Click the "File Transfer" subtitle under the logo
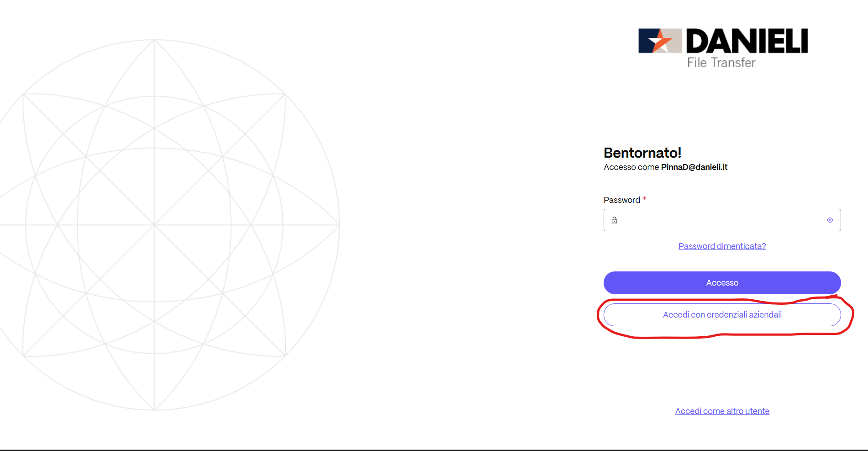 [x=721, y=63]
